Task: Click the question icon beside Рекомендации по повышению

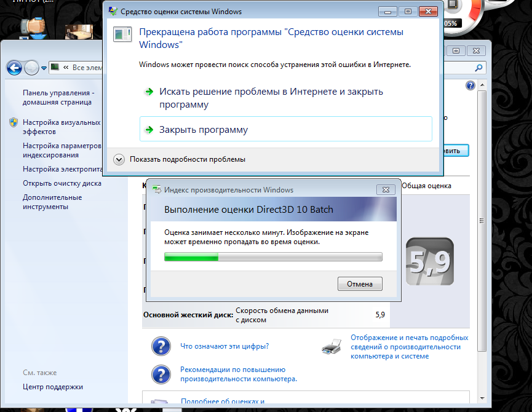Action: point(161,374)
